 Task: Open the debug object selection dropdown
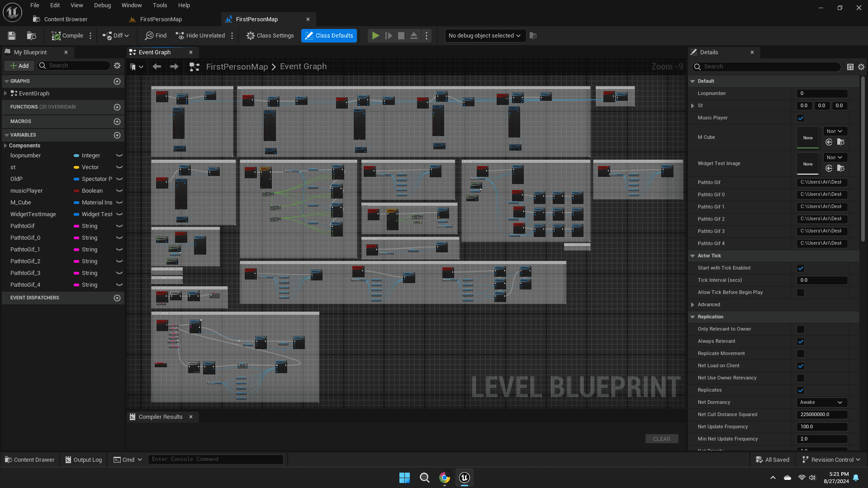point(484,36)
